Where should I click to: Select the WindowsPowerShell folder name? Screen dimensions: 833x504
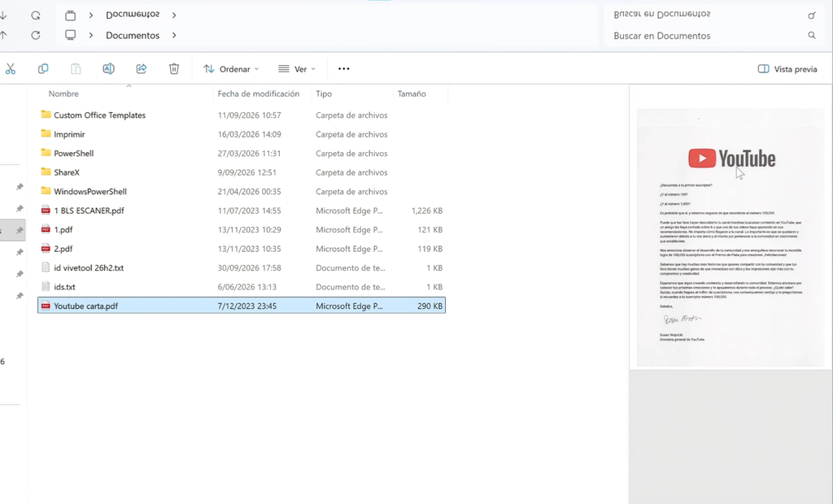[89, 191]
